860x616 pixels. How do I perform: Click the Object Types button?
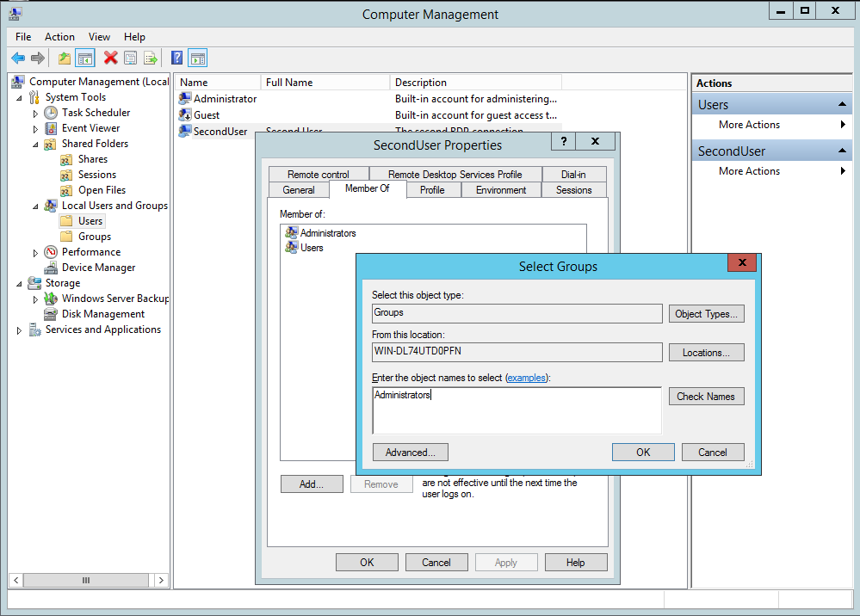pos(706,313)
